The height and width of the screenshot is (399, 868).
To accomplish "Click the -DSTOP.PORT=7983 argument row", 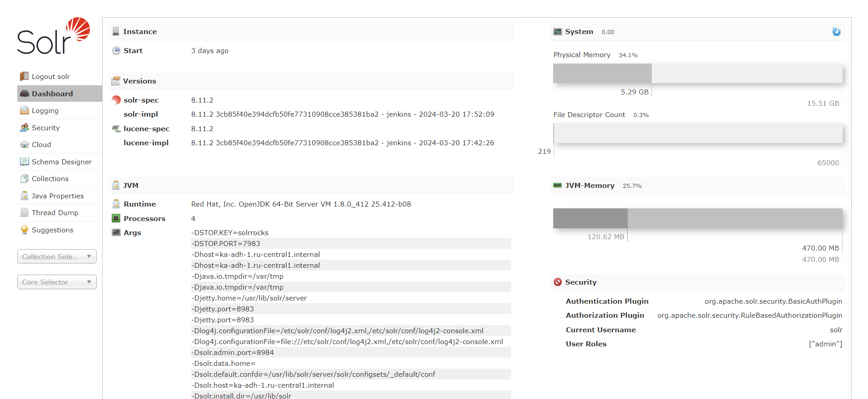I will 351,243.
